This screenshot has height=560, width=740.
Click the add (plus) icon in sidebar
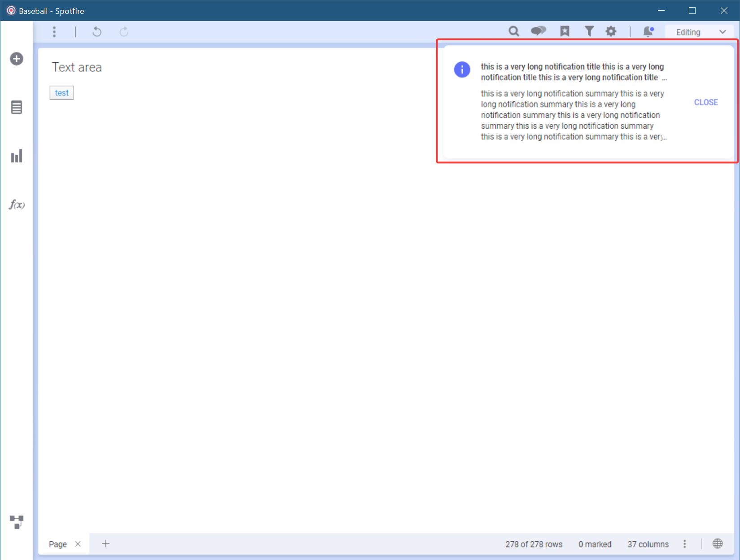click(x=17, y=59)
